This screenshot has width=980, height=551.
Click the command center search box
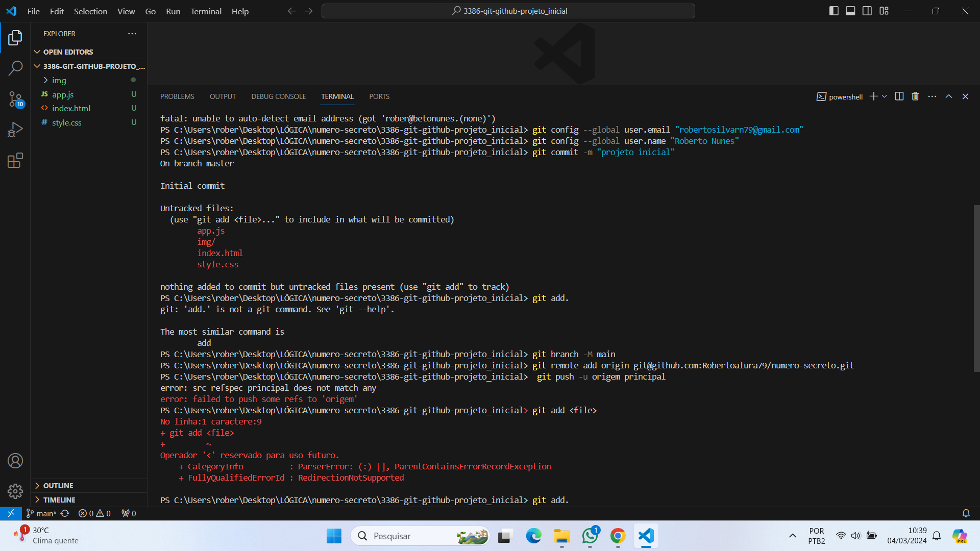(508, 11)
